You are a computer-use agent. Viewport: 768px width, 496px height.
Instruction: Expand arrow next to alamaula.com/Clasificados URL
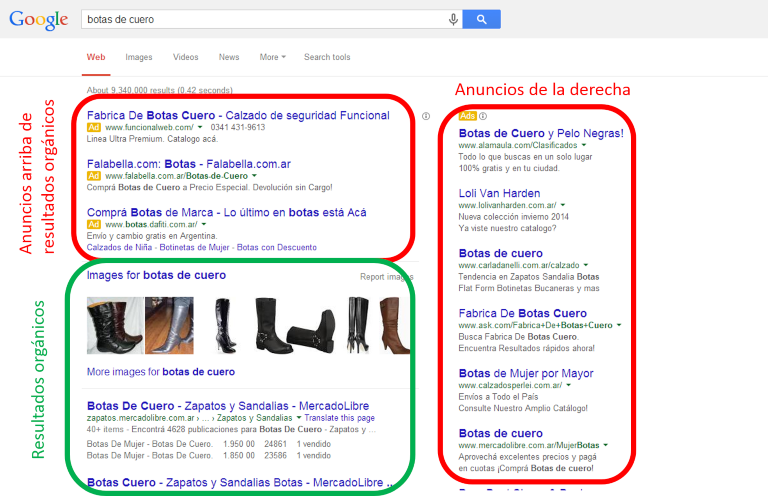click(x=584, y=145)
